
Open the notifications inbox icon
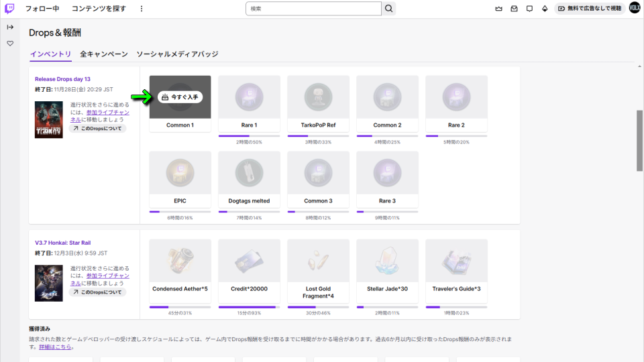click(x=514, y=9)
